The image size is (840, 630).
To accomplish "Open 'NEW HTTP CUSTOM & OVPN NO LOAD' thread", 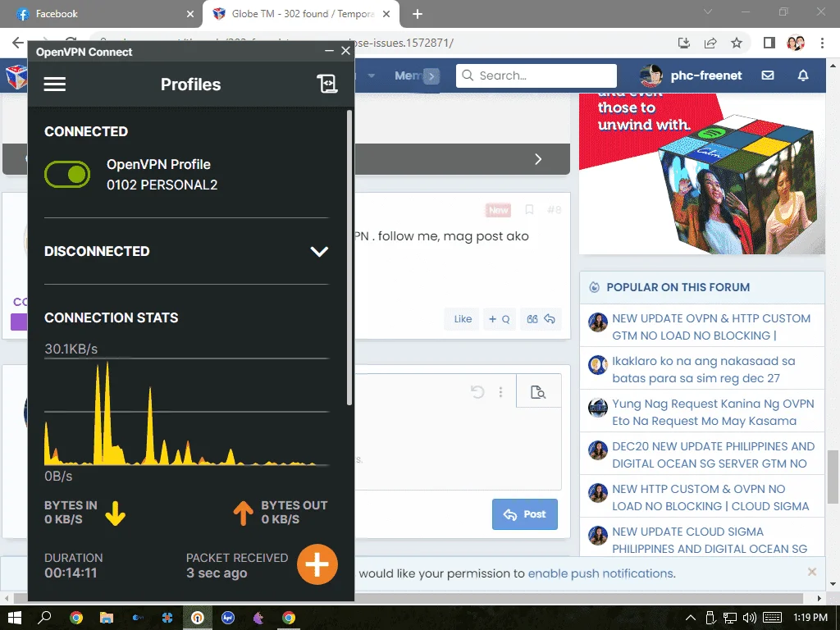I will click(710, 498).
